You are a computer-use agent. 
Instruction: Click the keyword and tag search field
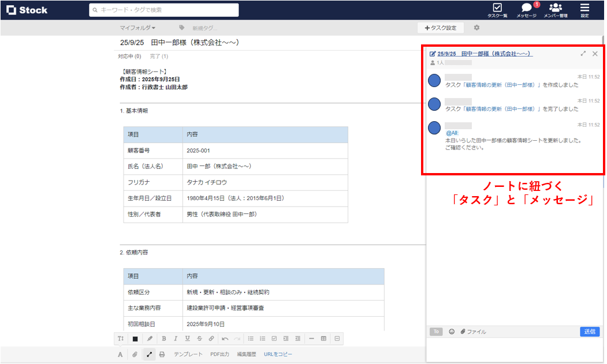(165, 10)
